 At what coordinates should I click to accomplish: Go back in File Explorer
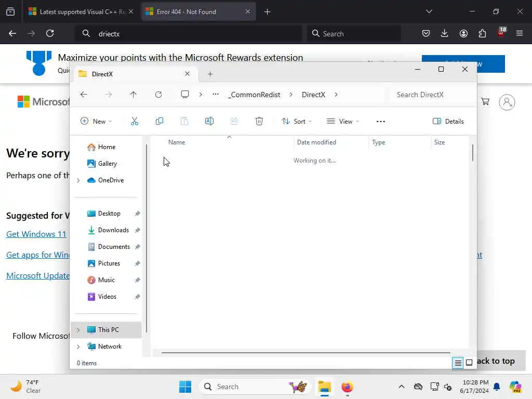coord(84,95)
